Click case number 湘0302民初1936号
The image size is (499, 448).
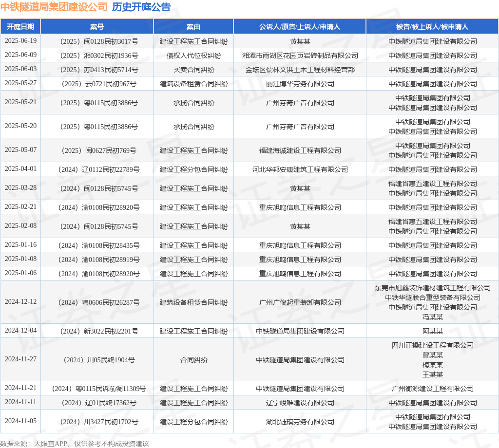[99, 56]
